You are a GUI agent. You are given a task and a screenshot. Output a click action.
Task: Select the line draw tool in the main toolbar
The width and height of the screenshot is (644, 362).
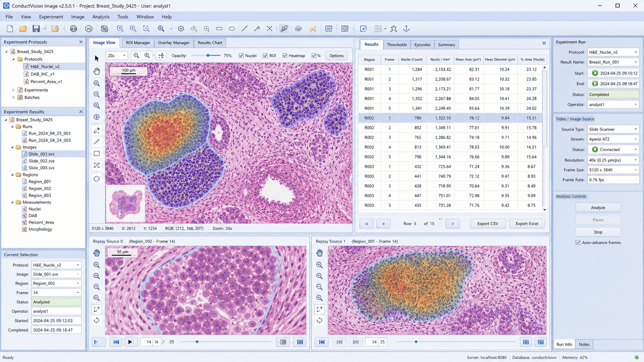tap(244, 29)
